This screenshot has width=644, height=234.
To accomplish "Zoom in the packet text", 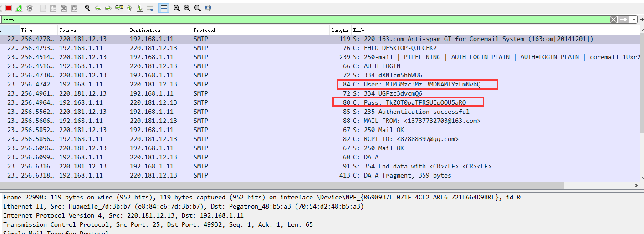I will point(177,8).
